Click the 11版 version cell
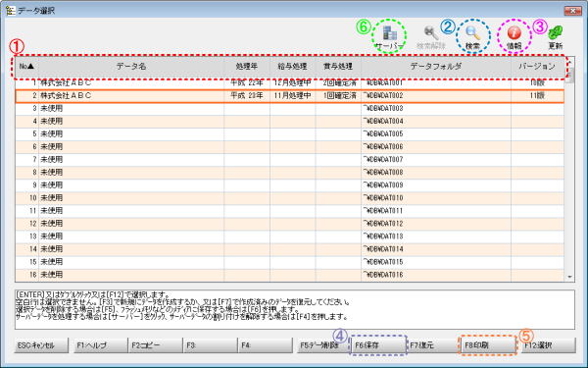Screen dimensions: 588x368 click(537, 96)
